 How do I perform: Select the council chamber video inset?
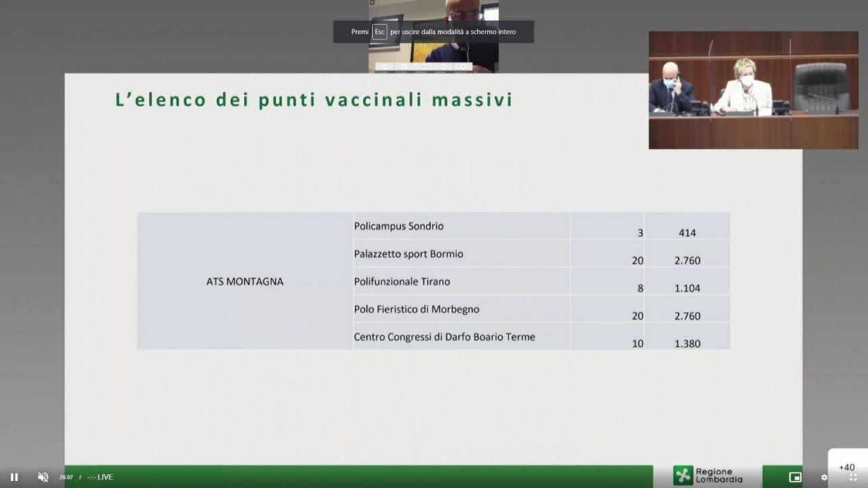tap(753, 90)
